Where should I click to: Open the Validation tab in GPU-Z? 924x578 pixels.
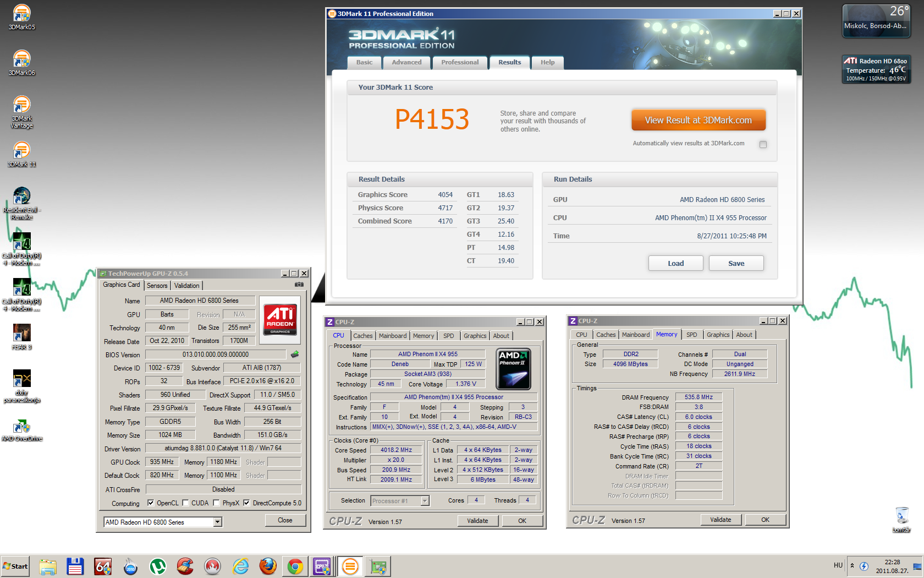click(x=187, y=286)
